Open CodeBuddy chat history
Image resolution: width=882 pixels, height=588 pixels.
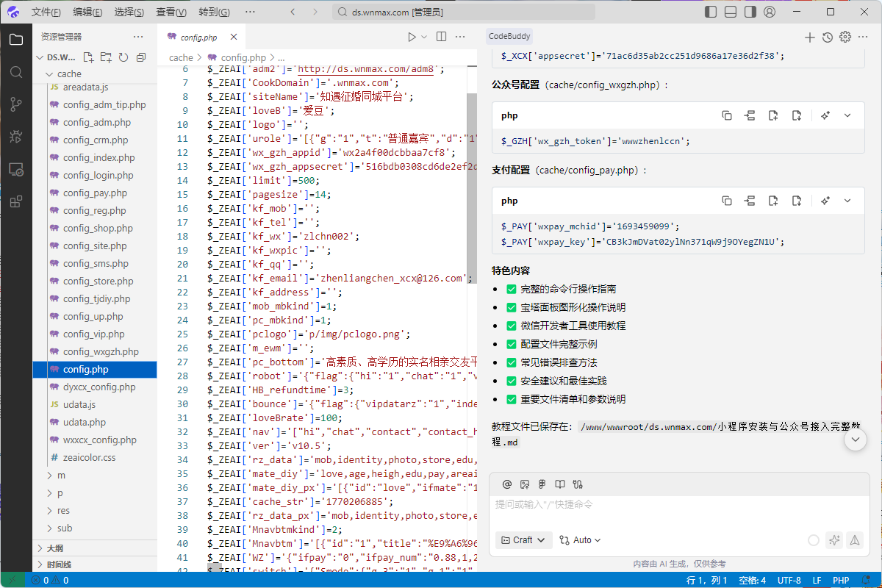(x=827, y=37)
